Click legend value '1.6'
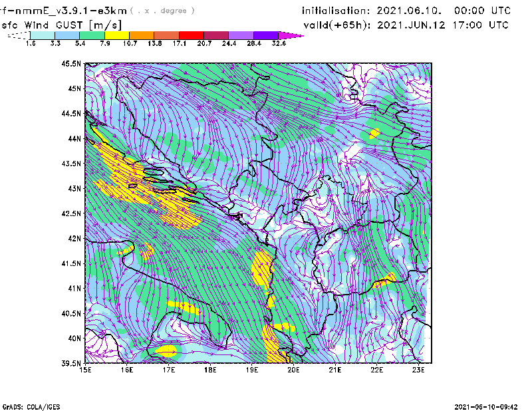 coord(31,43)
